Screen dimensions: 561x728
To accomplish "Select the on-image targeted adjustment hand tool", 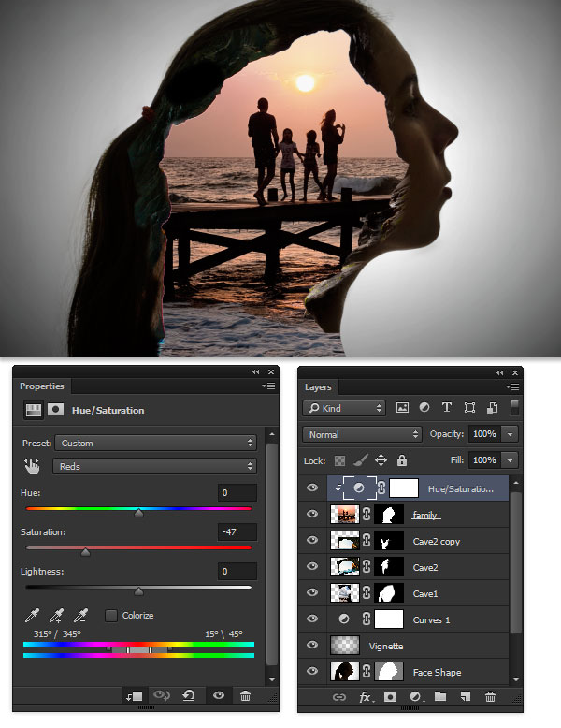I will (x=32, y=466).
